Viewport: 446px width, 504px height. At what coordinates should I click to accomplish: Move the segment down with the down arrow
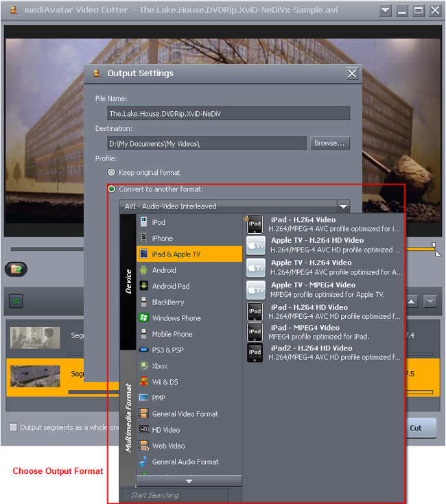(430, 302)
